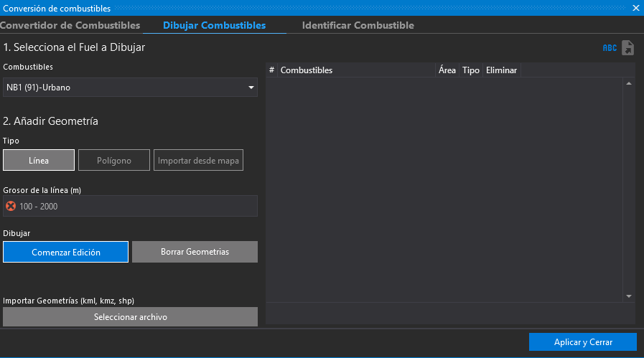Click Seleccionar archivo to import geometries
The image size is (644, 358).
coord(130,316)
